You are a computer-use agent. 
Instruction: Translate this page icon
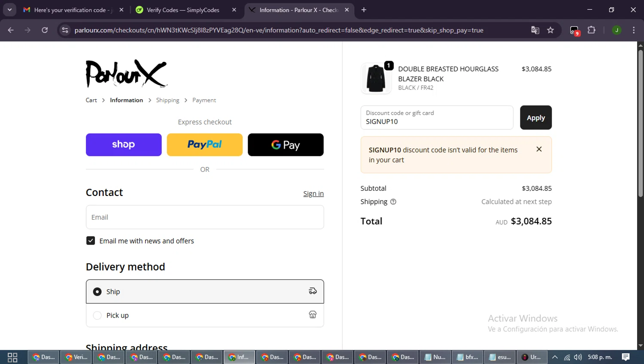click(535, 30)
